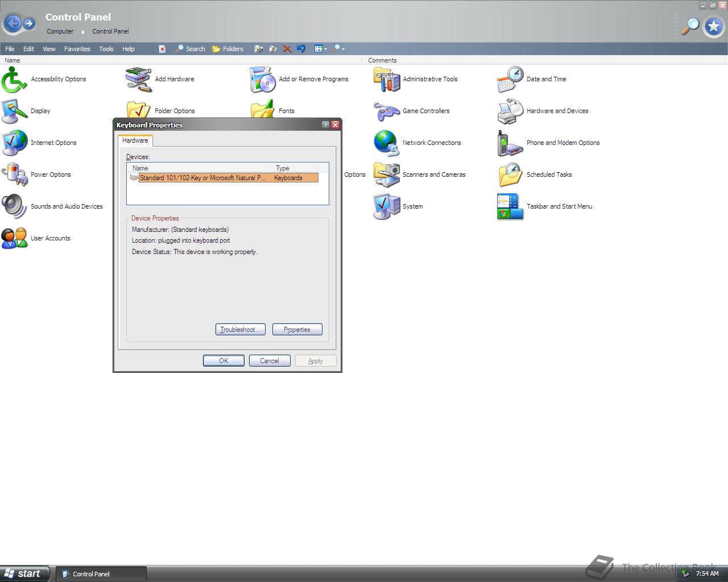This screenshot has height=582, width=728.
Task: Open Folder Options applet
Action: [x=161, y=111]
